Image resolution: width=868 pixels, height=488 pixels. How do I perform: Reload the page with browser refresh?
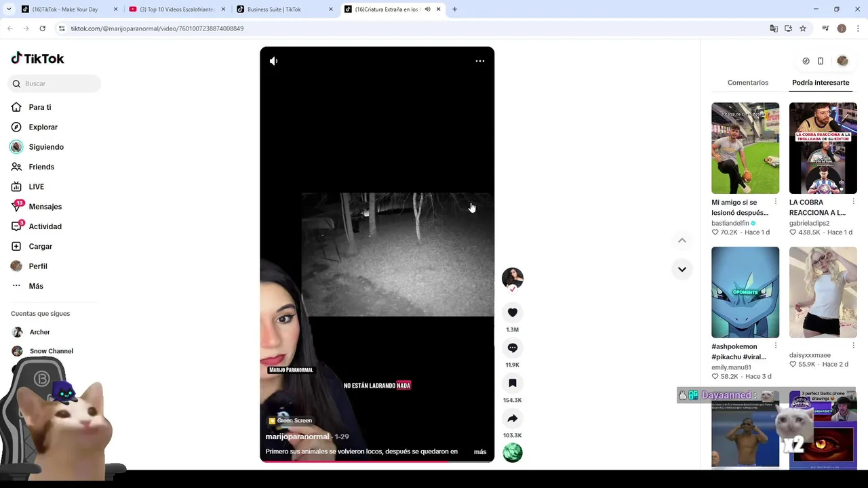pos(42,28)
